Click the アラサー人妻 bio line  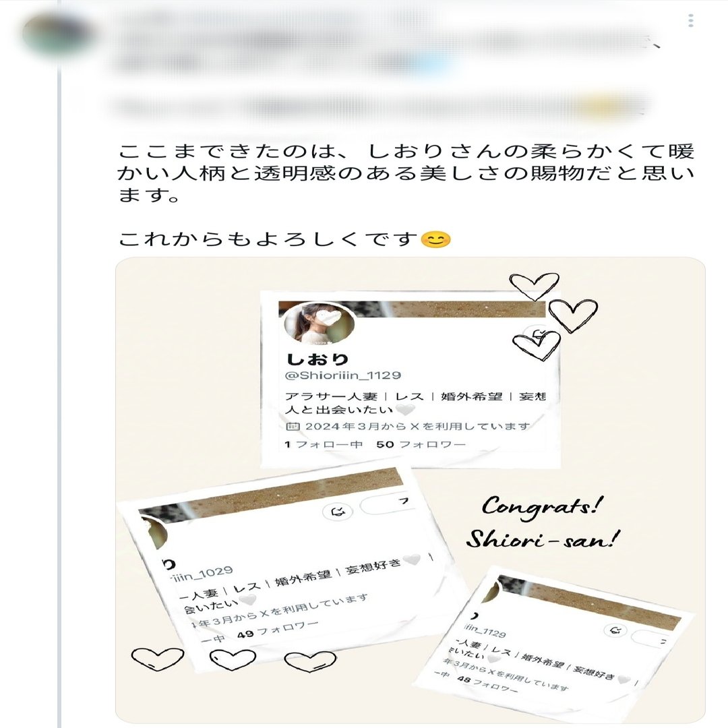click(415, 396)
